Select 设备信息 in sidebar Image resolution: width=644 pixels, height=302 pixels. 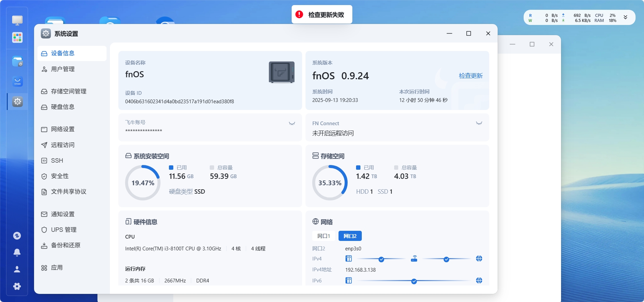(72, 53)
